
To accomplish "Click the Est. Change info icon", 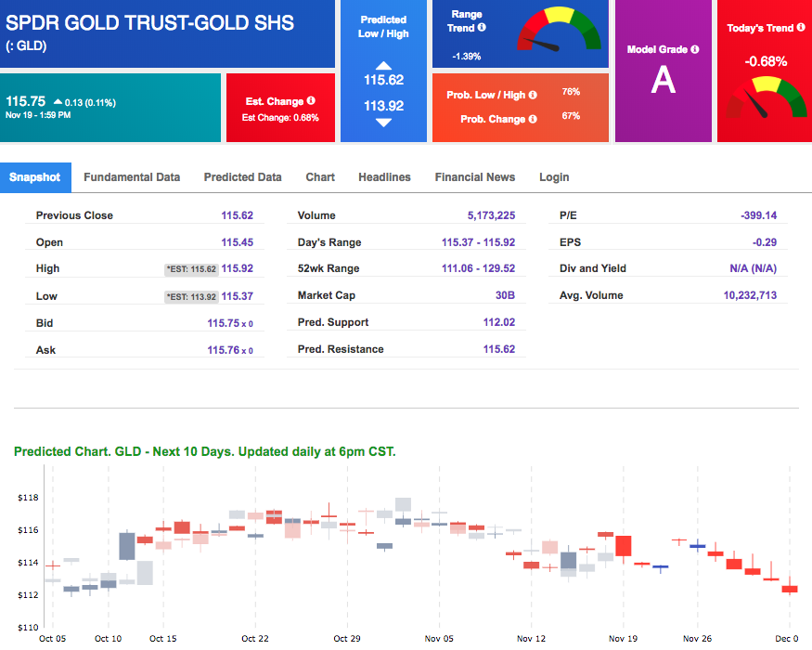I will 311,100.
